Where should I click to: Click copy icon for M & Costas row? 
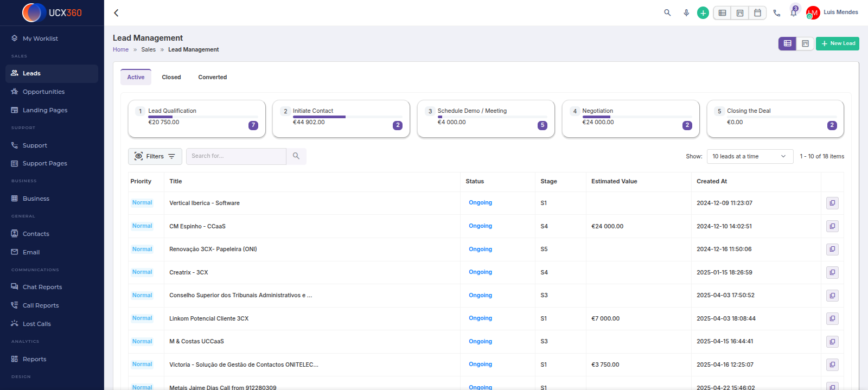click(832, 342)
